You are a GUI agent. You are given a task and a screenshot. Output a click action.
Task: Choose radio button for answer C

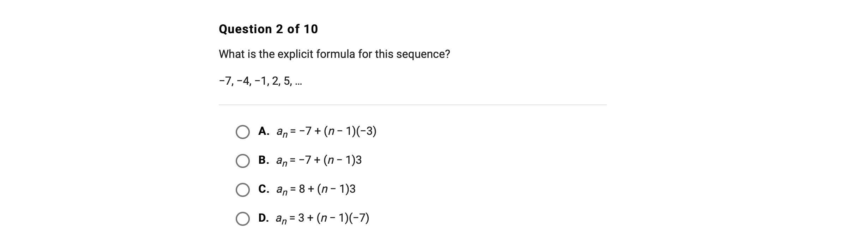click(242, 190)
